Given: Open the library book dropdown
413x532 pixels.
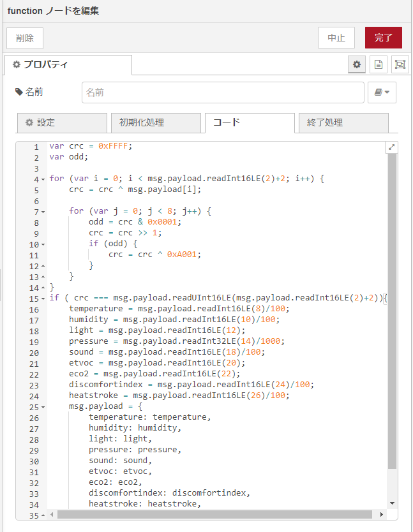Looking at the screenshot, I should coord(382,92).
